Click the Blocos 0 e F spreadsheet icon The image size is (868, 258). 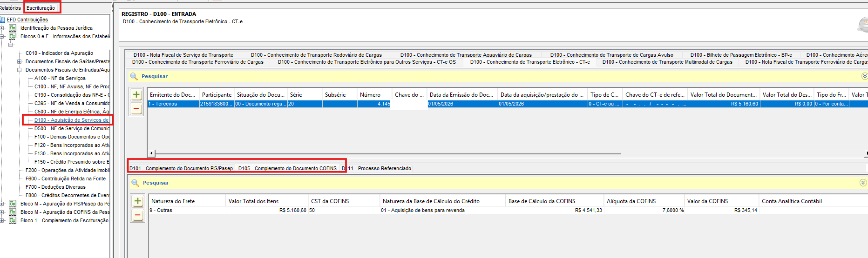click(x=13, y=36)
